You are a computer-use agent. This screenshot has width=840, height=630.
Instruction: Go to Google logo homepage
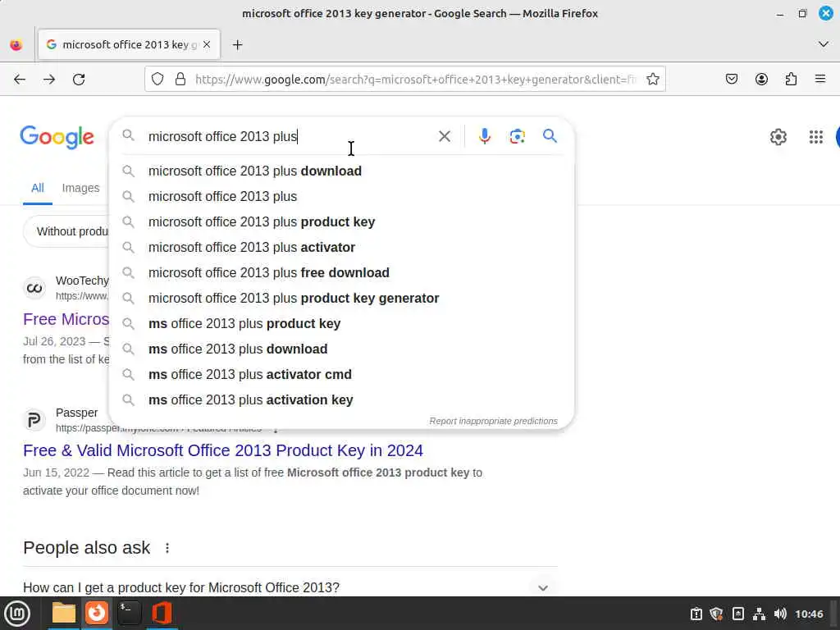(x=57, y=137)
